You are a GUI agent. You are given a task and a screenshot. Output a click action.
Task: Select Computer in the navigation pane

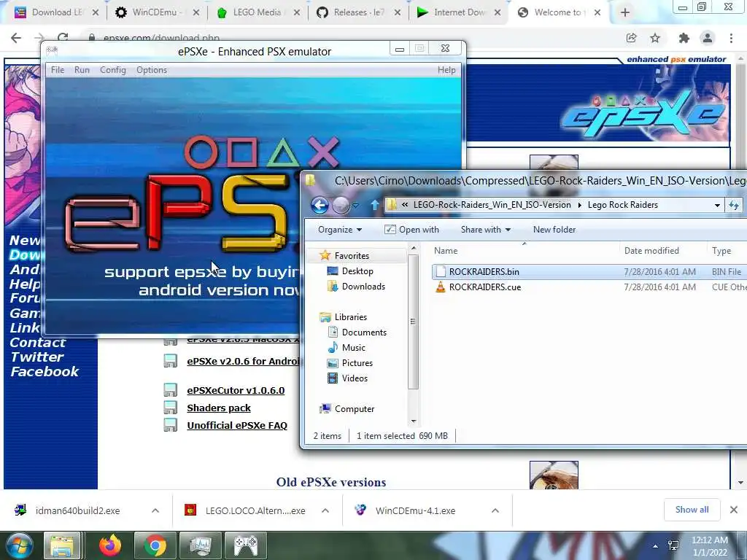[x=355, y=408]
